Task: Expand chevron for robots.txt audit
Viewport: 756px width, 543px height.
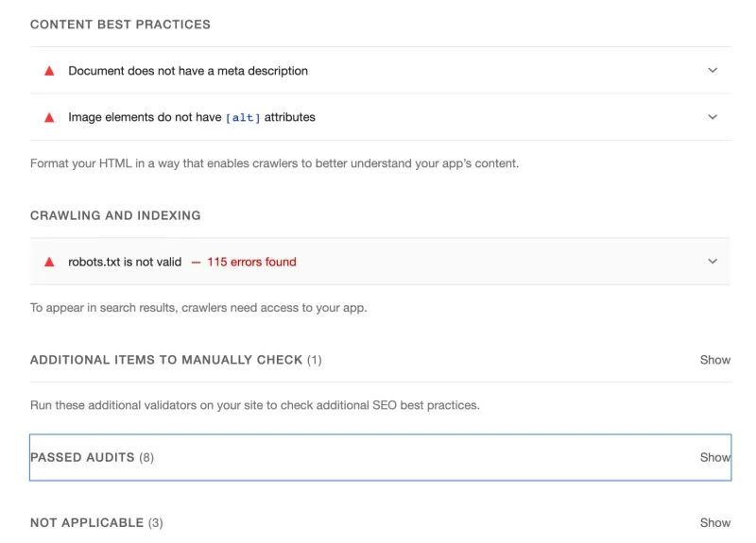Action: point(713,262)
